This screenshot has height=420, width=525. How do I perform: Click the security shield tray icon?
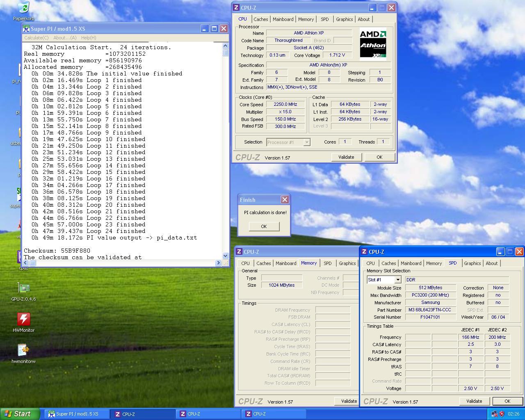click(x=502, y=414)
